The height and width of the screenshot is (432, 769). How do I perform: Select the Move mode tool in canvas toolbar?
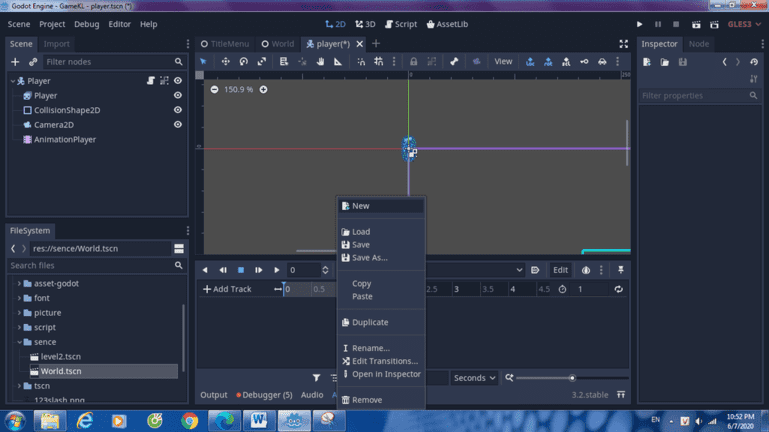pos(225,62)
